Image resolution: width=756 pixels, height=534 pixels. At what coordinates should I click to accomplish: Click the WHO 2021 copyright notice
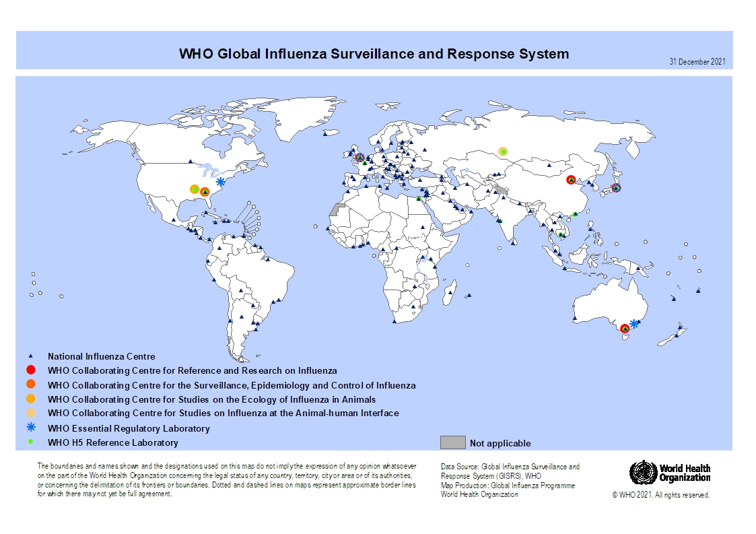point(660,495)
